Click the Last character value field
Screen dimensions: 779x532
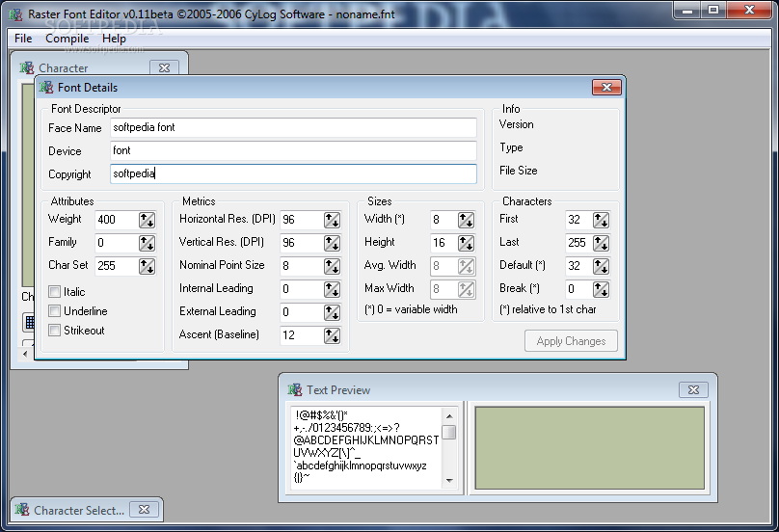click(578, 243)
